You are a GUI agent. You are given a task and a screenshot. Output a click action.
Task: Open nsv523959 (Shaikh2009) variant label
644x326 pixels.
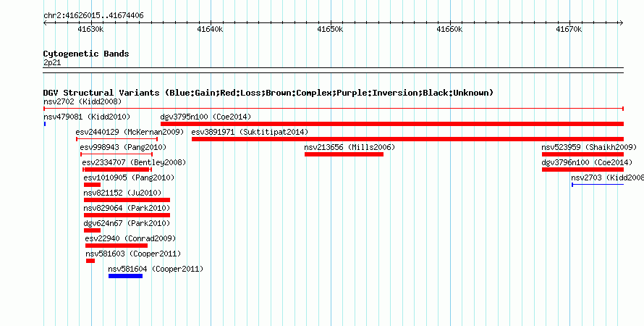[589, 147]
